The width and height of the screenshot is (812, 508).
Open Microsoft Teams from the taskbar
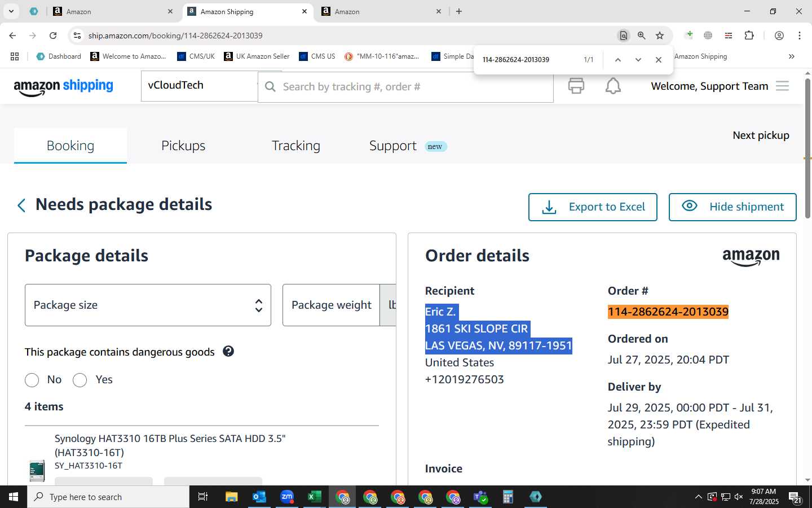coord(480,497)
